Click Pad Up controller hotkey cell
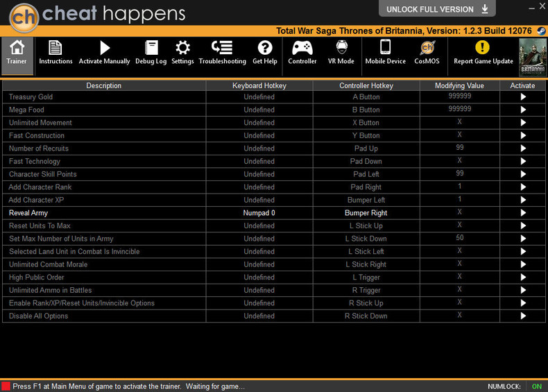Screen dimensions: 548x392 click(366, 148)
